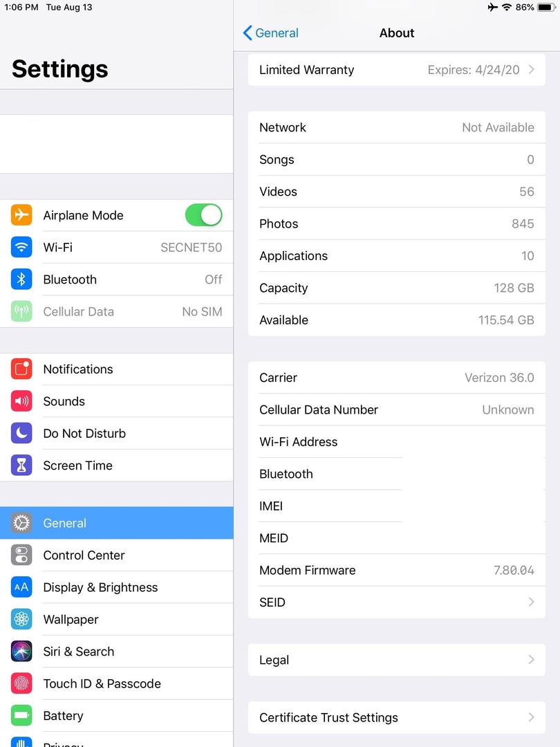Turn off the Airplane Mode switch
The height and width of the screenshot is (747, 560).
click(x=204, y=215)
